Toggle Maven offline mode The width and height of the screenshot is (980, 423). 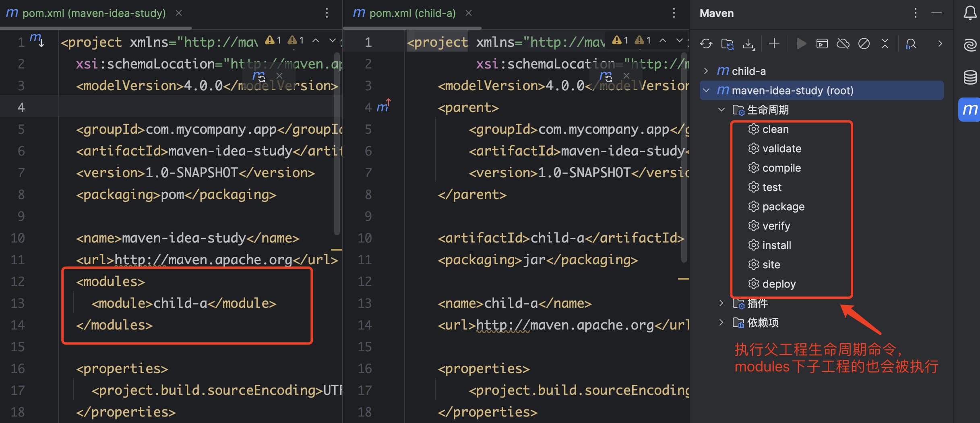pos(843,44)
